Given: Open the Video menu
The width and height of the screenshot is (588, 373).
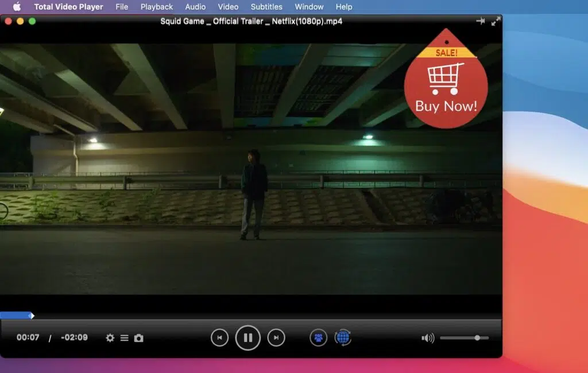Looking at the screenshot, I should coord(228,6).
